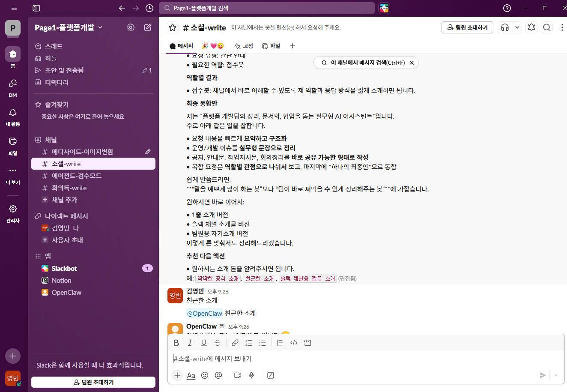The height and width of the screenshot is (392, 567).
Task: Close the channel message search banner
Action: (412, 63)
